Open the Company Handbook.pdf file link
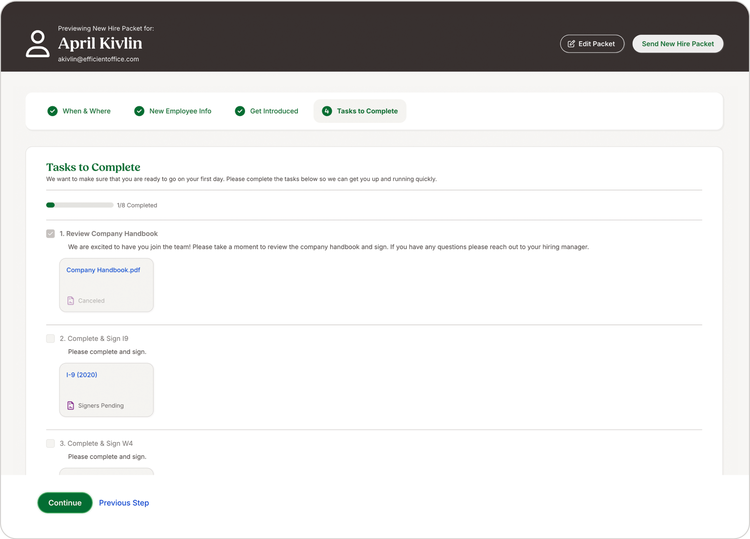The height and width of the screenshot is (539, 750). coord(103,270)
